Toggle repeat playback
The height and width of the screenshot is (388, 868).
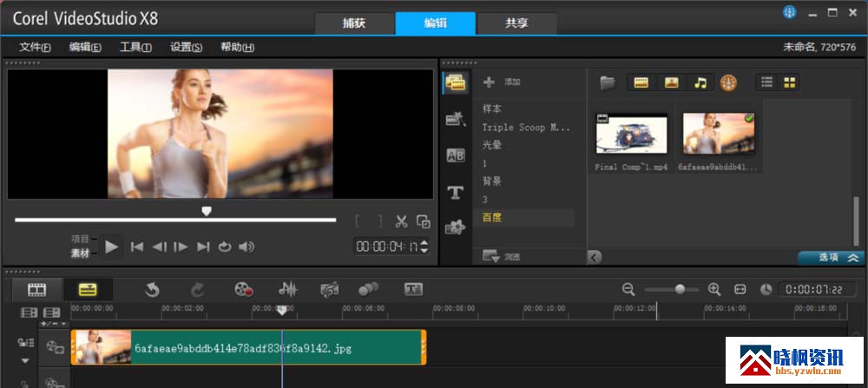click(x=224, y=247)
